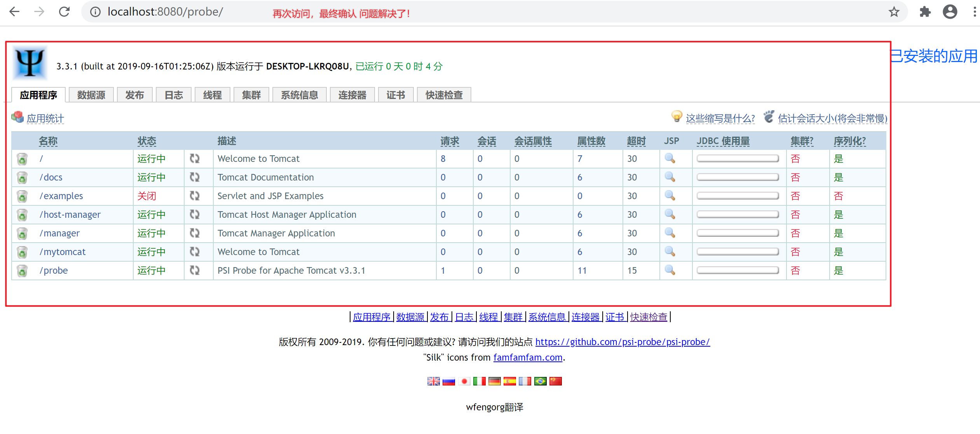The width and height of the screenshot is (980, 434).
Task: Open the 系统信息 tab
Action: coord(300,95)
